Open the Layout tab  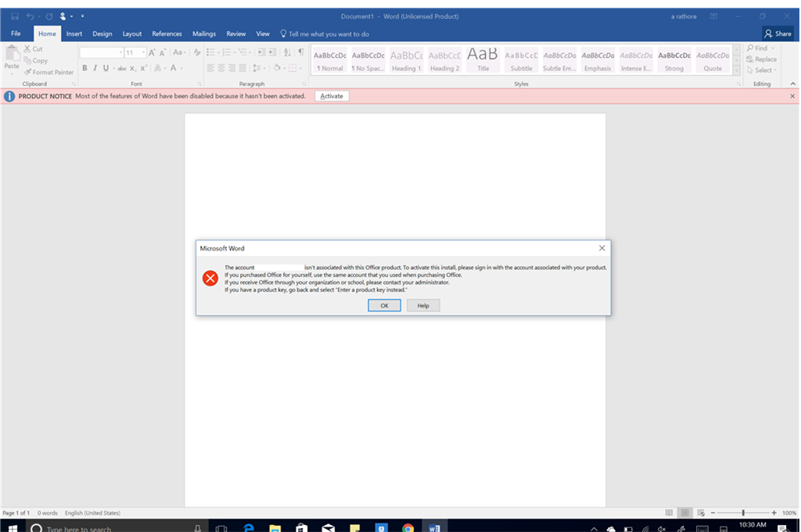[131, 34]
